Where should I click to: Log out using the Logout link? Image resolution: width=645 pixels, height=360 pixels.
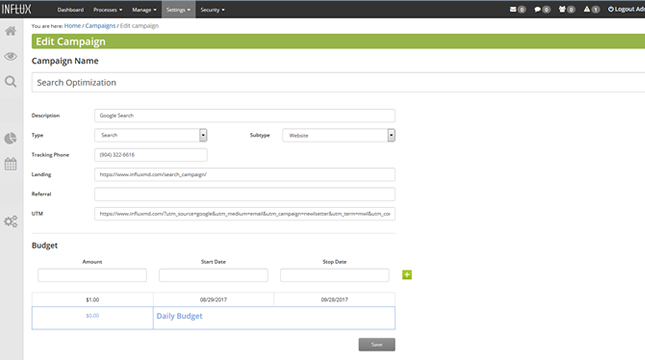[626, 9]
